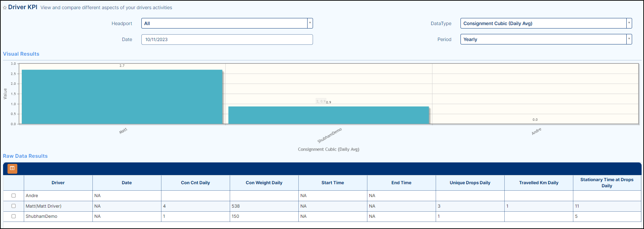Viewport: 644px width, 229px height.
Task: Click the favorite star beside Driver KPI
Action: pos(5,8)
